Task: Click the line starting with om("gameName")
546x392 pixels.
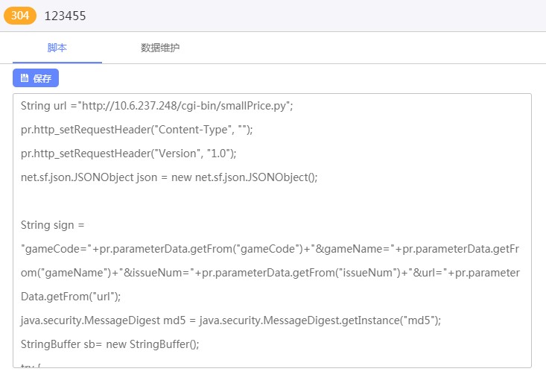Action: (x=270, y=273)
